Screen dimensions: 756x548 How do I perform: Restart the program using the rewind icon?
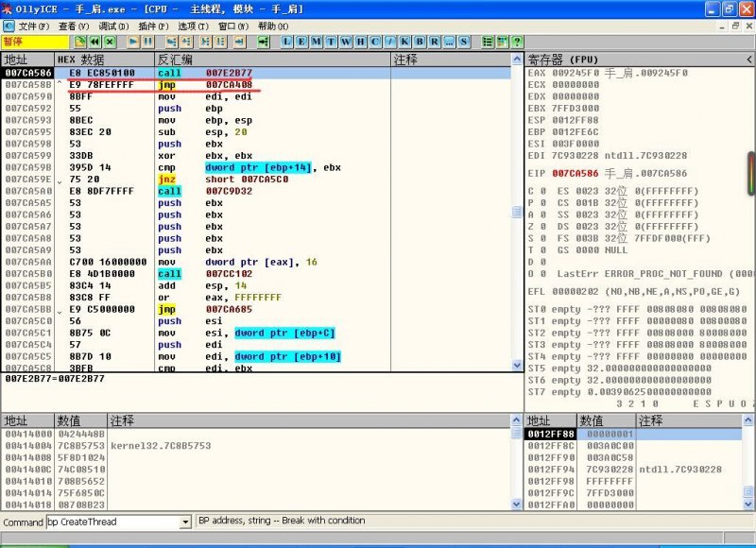tap(95, 43)
